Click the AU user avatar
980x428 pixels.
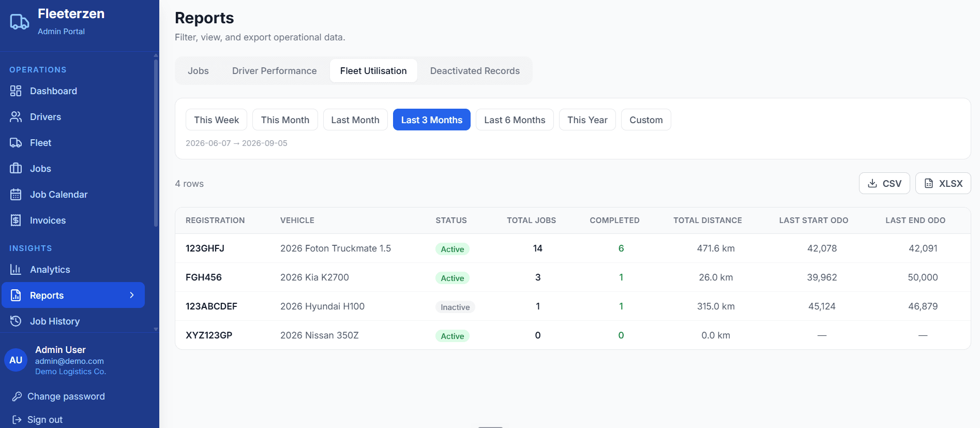click(x=16, y=360)
